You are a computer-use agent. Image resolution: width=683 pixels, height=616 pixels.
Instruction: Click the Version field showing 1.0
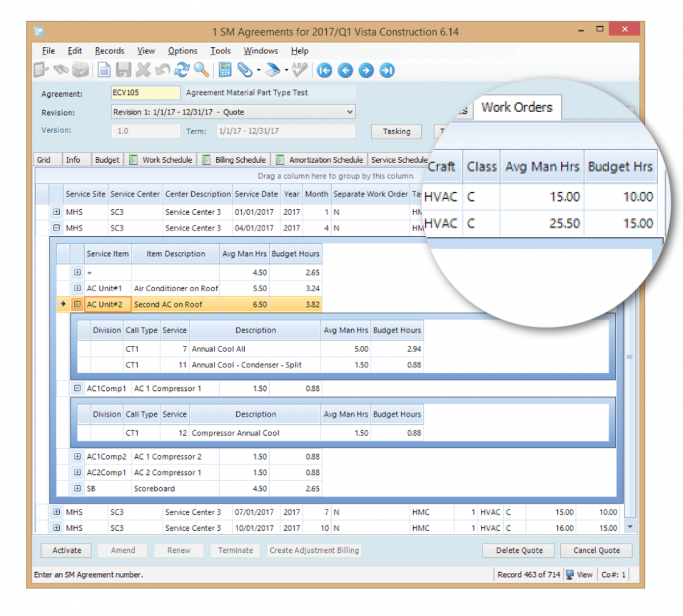pos(146,131)
